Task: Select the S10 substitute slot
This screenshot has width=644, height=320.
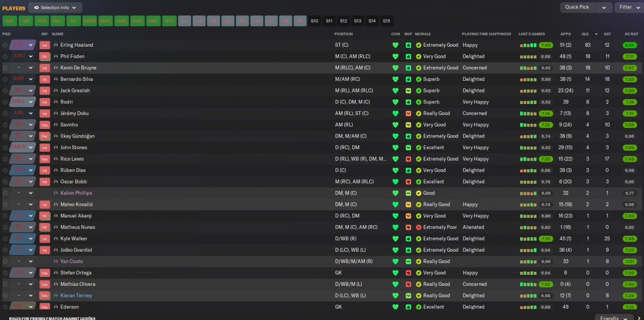Action: click(x=314, y=21)
